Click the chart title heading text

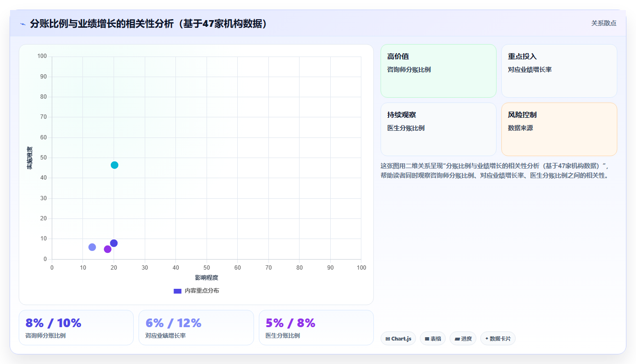[149, 24]
